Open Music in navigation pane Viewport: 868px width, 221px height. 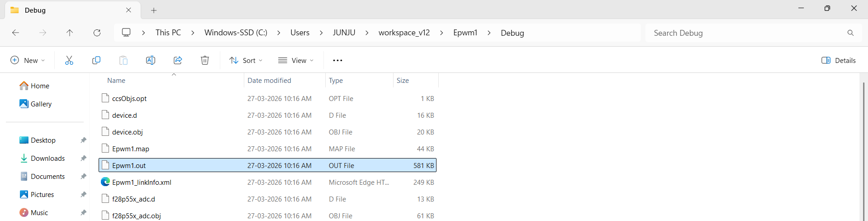34,213
